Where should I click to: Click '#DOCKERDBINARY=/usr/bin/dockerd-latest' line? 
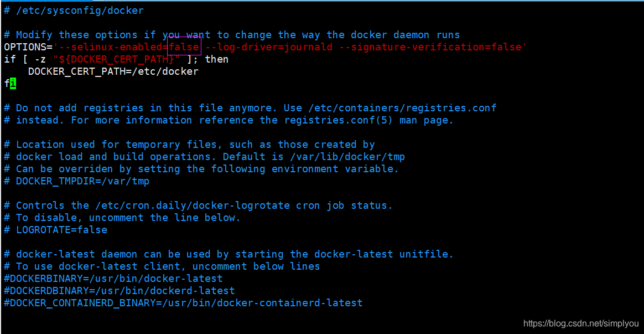pos(120,291)
